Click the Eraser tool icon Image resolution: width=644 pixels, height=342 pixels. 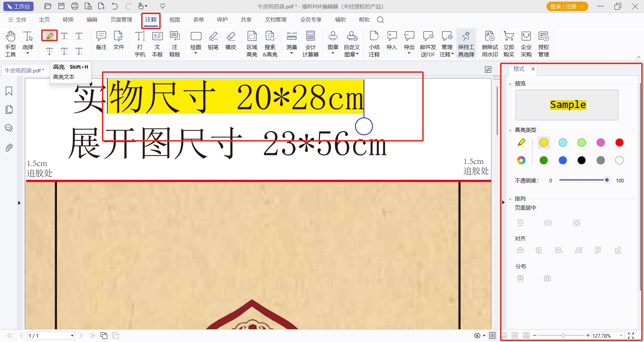230,41
